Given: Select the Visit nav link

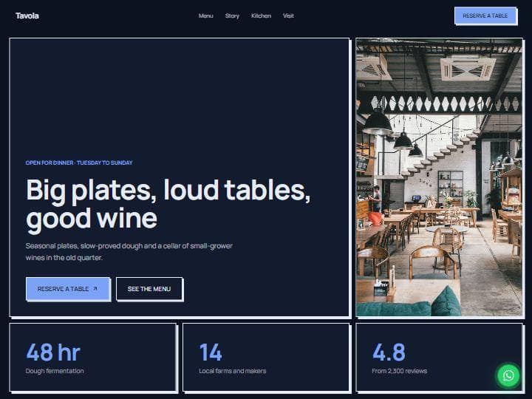Looking at the screenshot, I should (288, 16).
